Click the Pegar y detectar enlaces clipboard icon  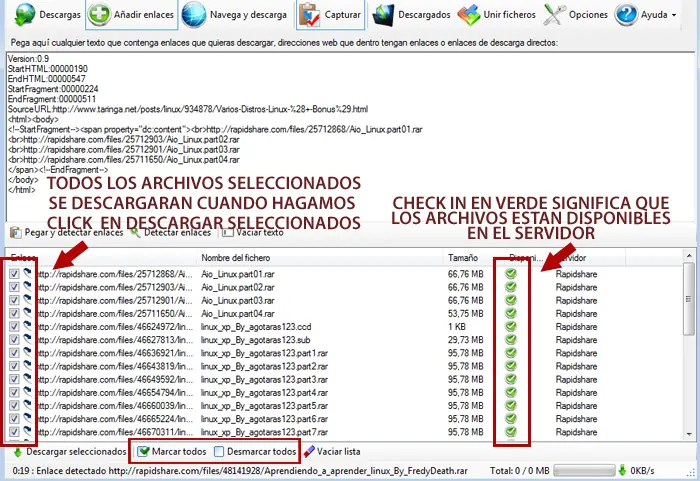[16, 232]
